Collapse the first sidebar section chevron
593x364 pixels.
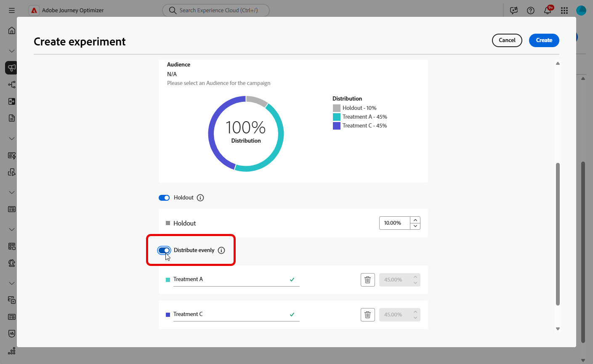click(12, 51)
